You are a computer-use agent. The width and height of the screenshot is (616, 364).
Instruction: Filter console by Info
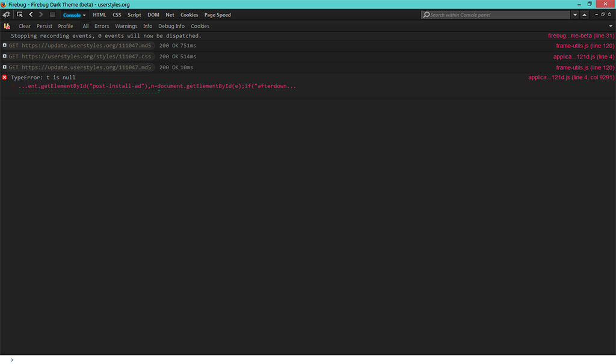[x=148, y=26]
